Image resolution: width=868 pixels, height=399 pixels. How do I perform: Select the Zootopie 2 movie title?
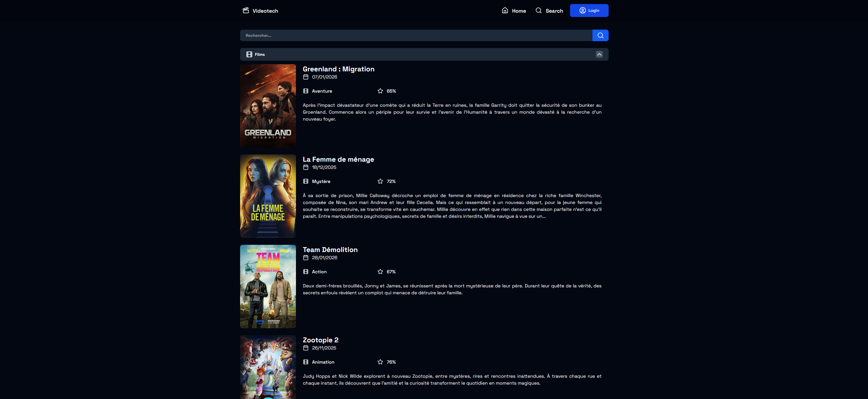pyautogui.click(x=320, y=340)
